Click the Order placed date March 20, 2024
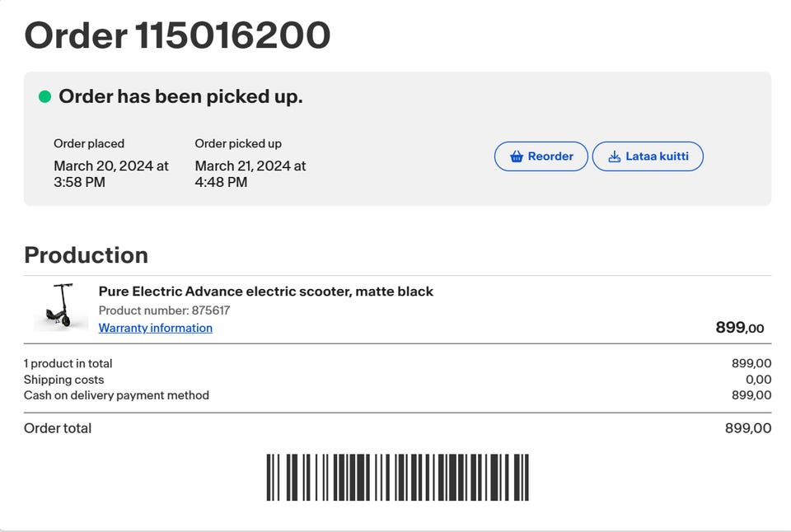The width and height of the screenshot is (791, 532). click(111, 174)
